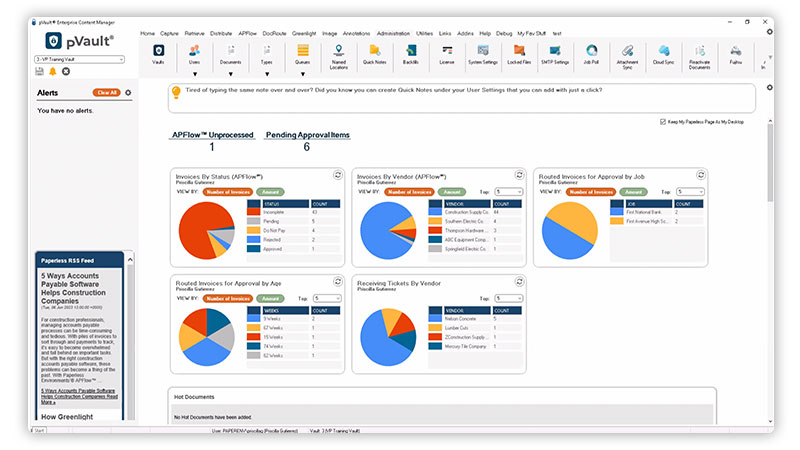Screen dimensions: 800x450
Task: Refresh the Invoices By Status chart
Action: click(338, 175)
